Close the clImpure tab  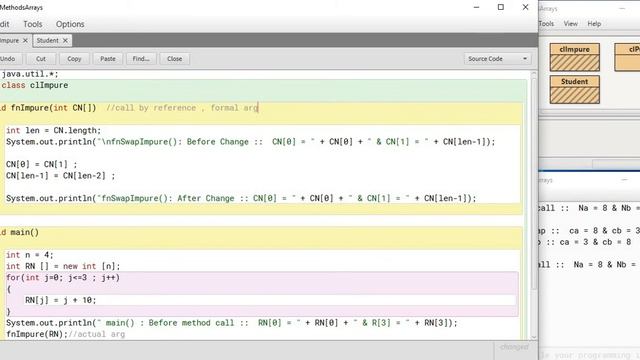click(x=25, y=40)
